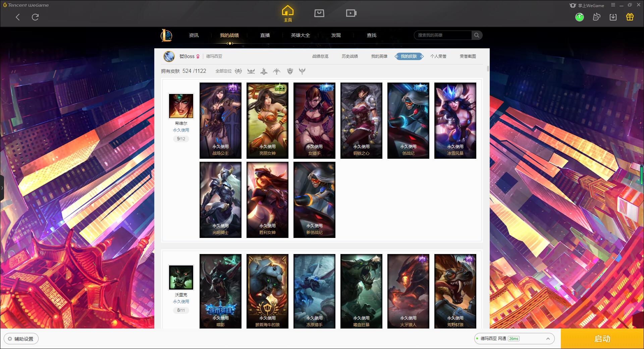Open the 荣誉截图 sub-tab
This screenshot has width=644, height=349.
468,56
